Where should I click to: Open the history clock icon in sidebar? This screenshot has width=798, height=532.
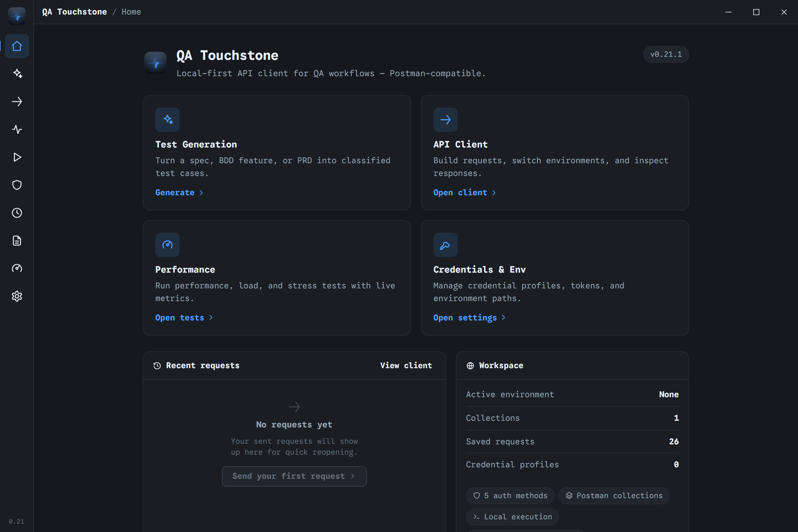pyautogui.click(x=17, y=213)
